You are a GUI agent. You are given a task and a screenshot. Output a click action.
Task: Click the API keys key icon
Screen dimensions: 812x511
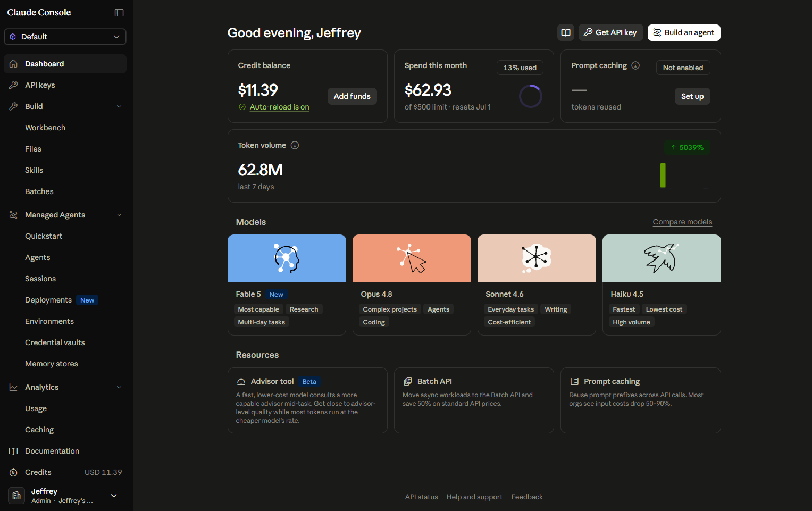(14, 85)
